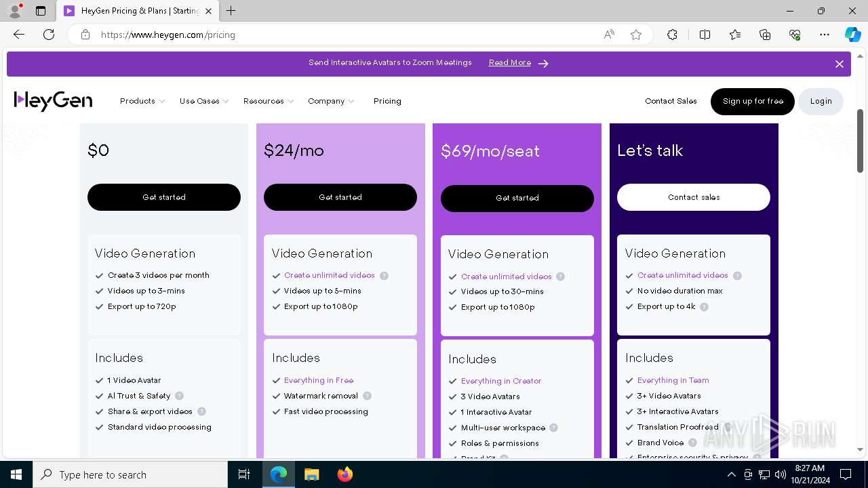Viewport: 868px width, 488px height.
Task: Open volume control in system tray
Action: click(x=780, y=474)
